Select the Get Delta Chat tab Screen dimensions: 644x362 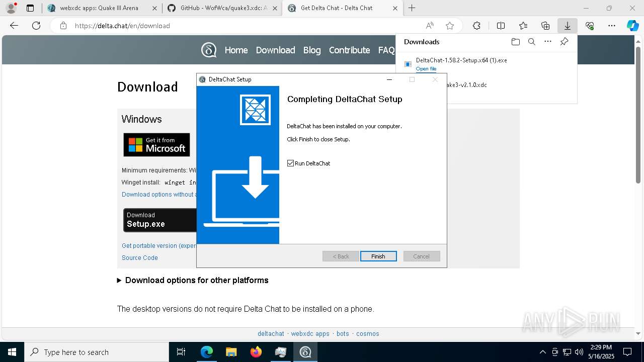pyautogui.click(x=343, y=8)
